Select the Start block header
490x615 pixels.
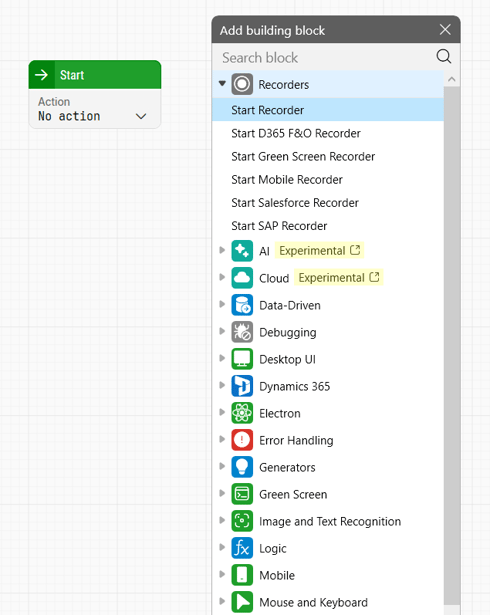(95, 75)
